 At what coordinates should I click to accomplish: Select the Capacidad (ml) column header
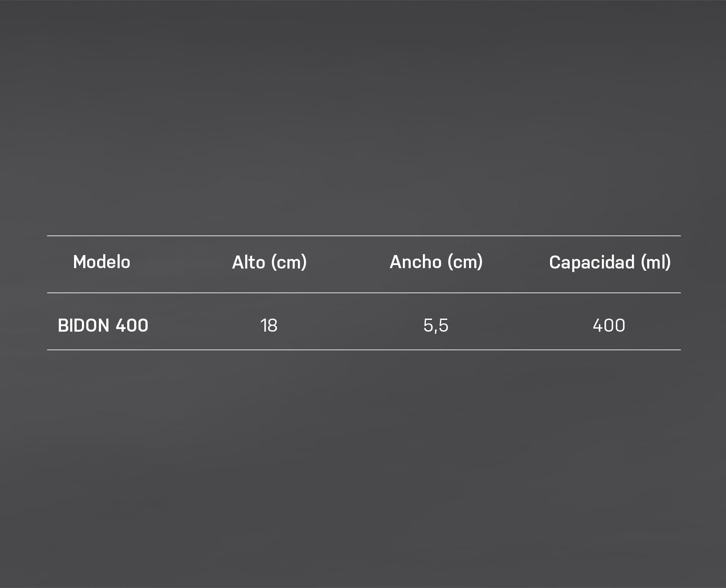click(610, 262)
